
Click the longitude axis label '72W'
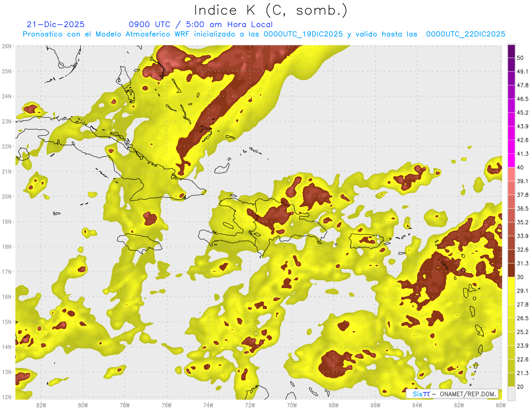click(x=250, y=405)
